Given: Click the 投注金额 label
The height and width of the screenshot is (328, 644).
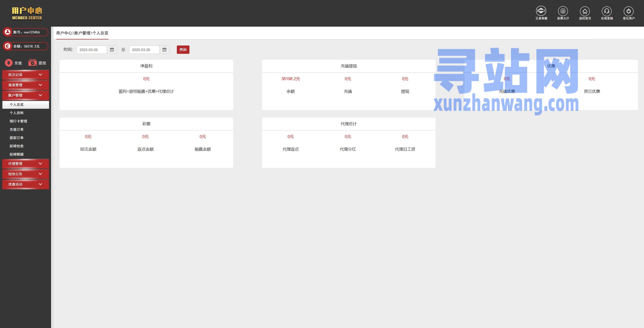Looking at the screenshot, I should 88,149.
